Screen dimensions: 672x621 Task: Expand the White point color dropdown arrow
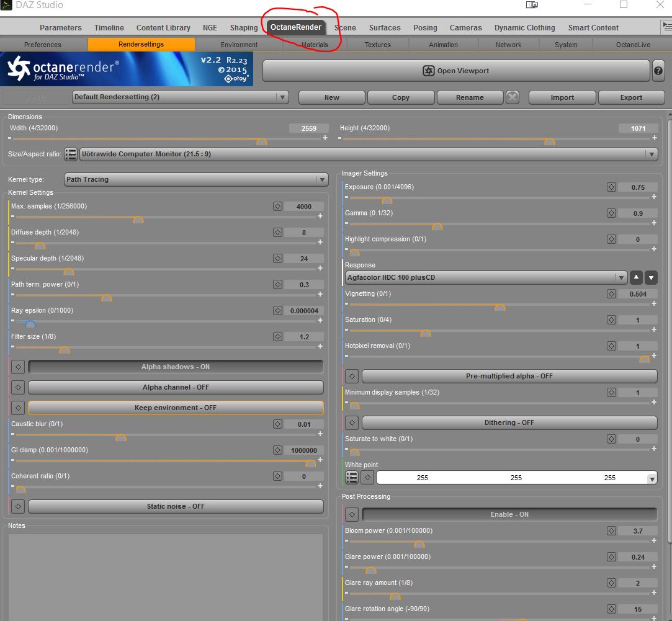point(652,478)
